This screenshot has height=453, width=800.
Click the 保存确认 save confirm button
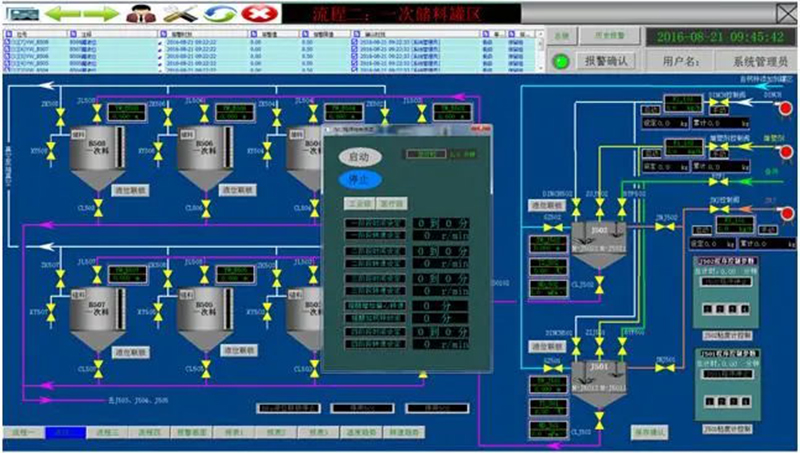[x=648, y=432]
